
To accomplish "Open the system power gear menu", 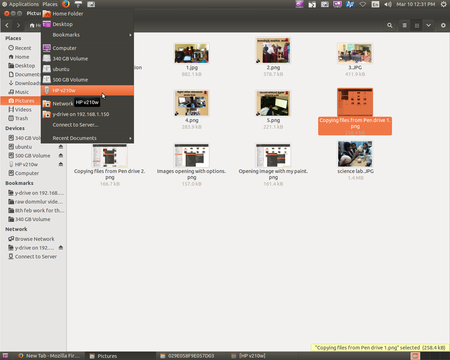I will pos(444,4).
